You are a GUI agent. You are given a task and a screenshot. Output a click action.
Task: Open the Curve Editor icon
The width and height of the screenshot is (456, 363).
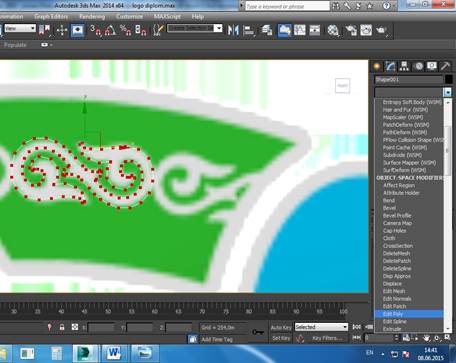tap(300, 31)
